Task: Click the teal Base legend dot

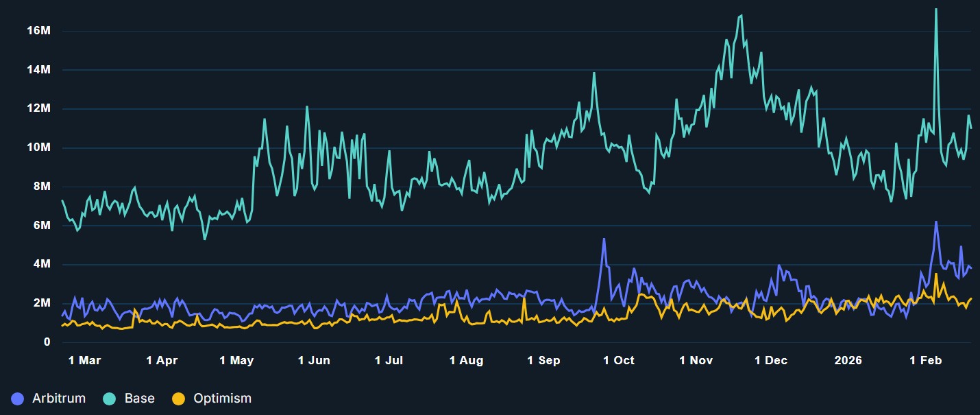Action: (x=110, y=398)
